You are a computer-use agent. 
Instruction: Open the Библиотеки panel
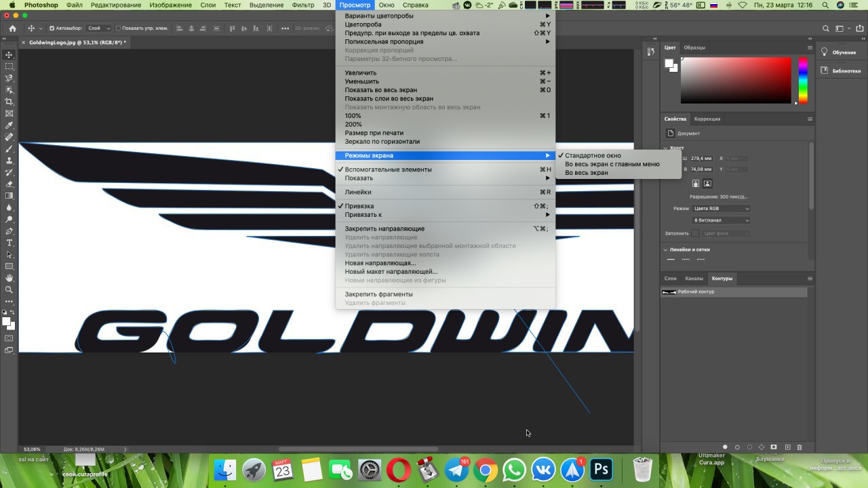coord(843,70)
